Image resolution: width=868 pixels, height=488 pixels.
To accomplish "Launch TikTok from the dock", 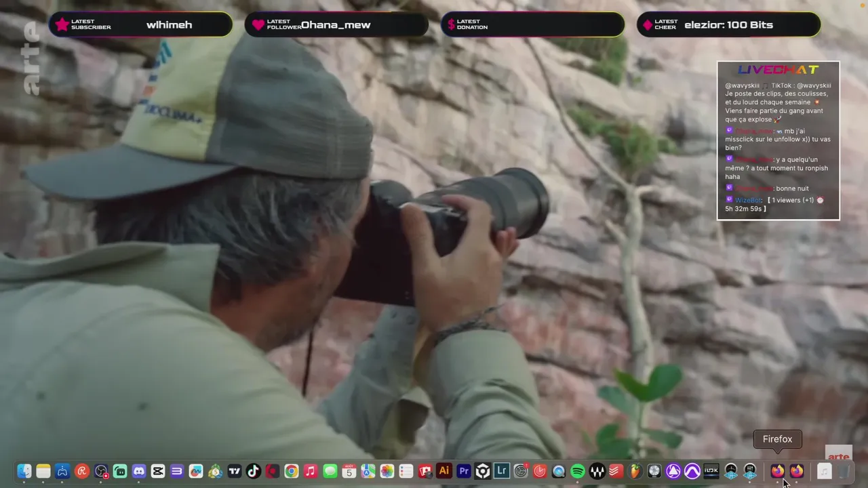I will 254,471.
